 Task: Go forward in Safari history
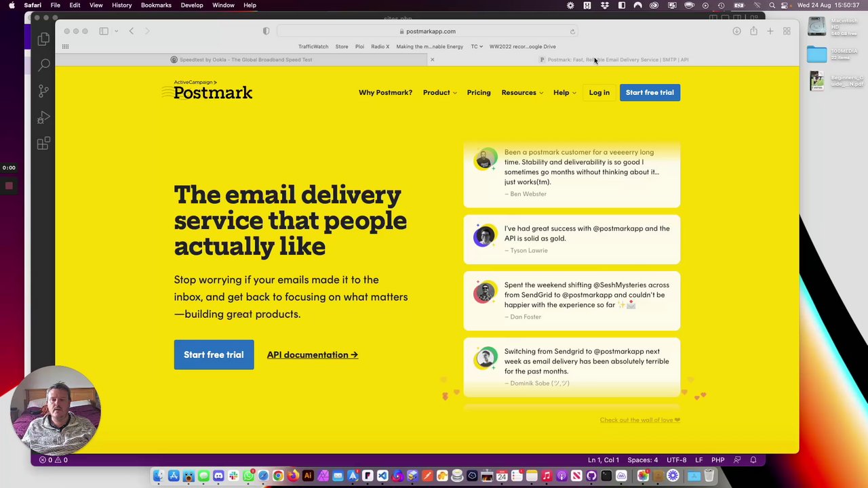(147, 31)
